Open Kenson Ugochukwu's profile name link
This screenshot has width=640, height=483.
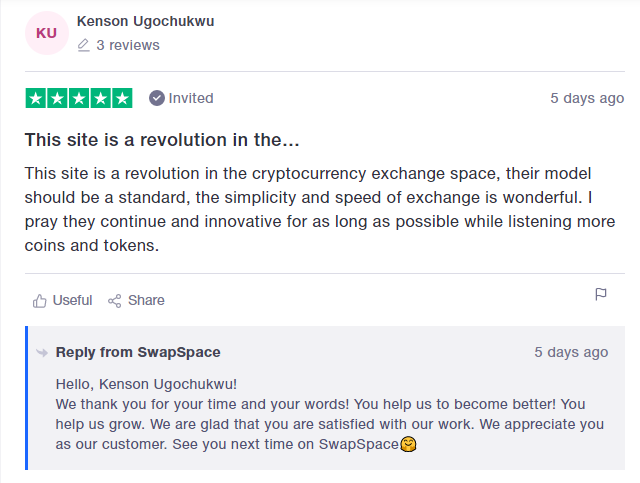145,21
